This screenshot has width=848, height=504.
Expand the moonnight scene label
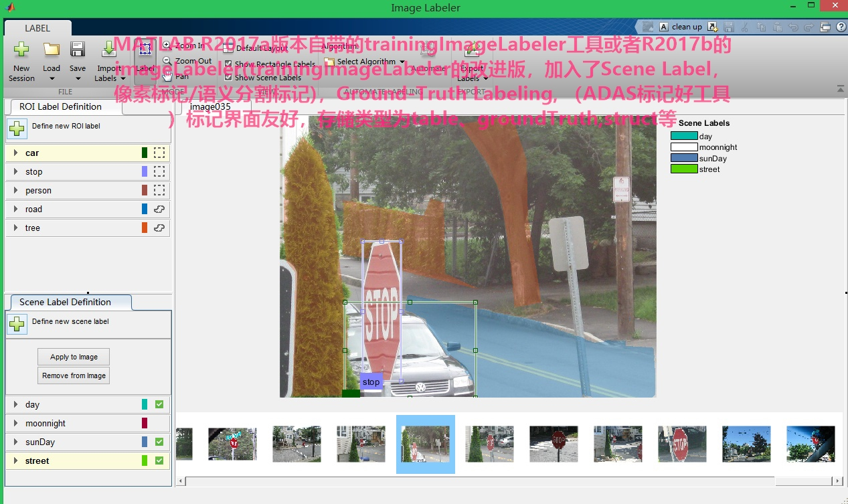coord(15,423)
